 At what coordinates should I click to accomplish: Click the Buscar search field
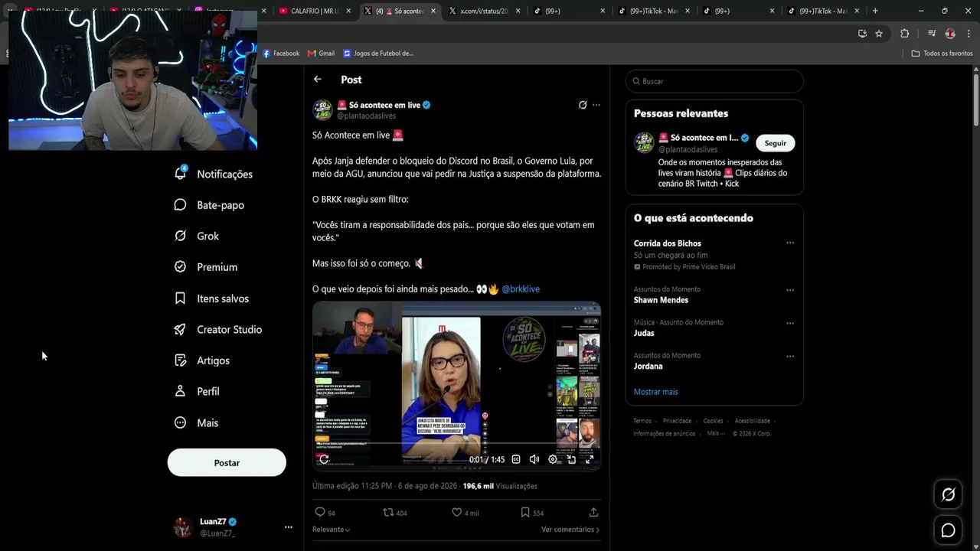tap(714, 81)
